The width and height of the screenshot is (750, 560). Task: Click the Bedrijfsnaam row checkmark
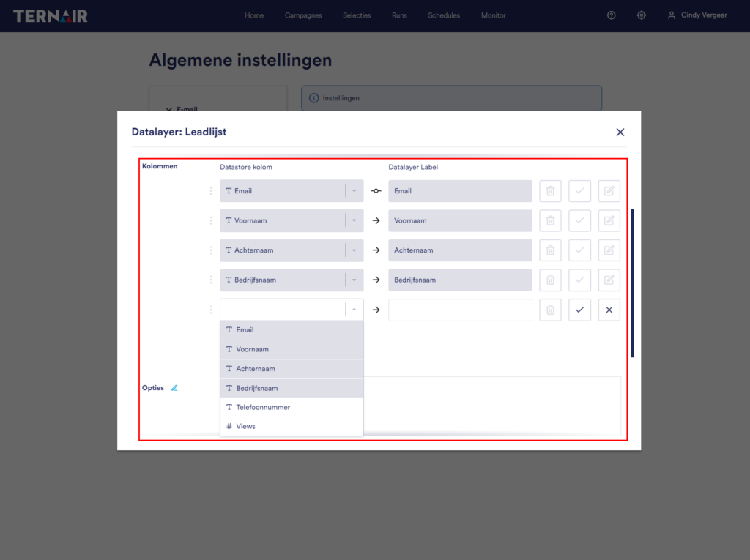coord(579,280)
